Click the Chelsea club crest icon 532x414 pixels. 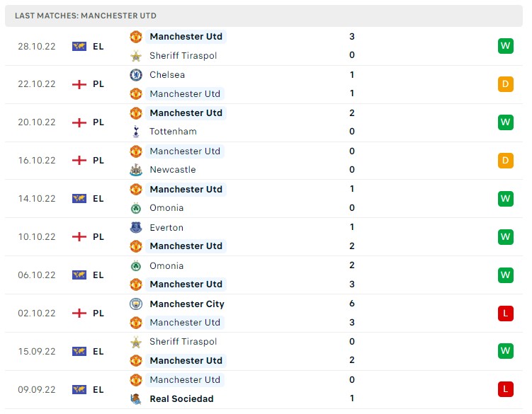click(x=136, y=75)
